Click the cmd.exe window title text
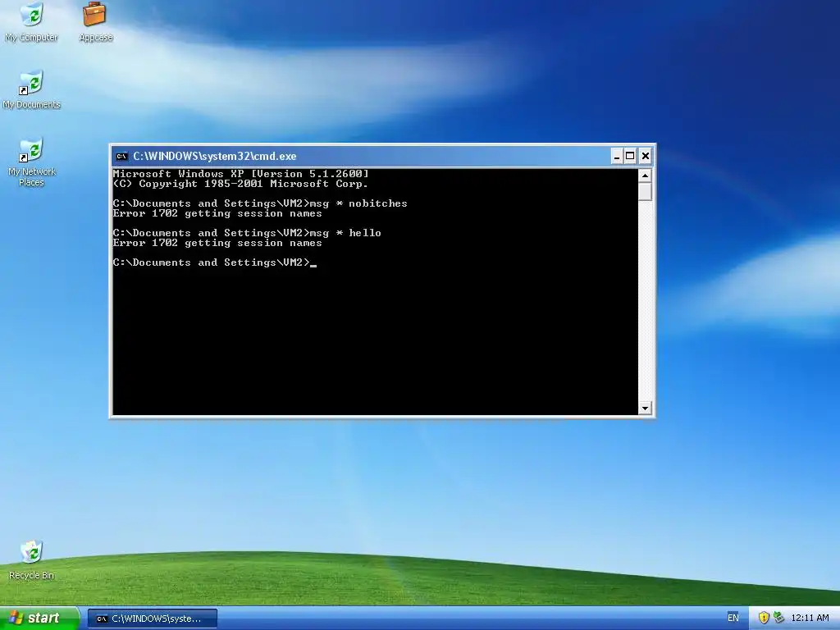Viewport: 840px width, 630px height. click(215, 157)
